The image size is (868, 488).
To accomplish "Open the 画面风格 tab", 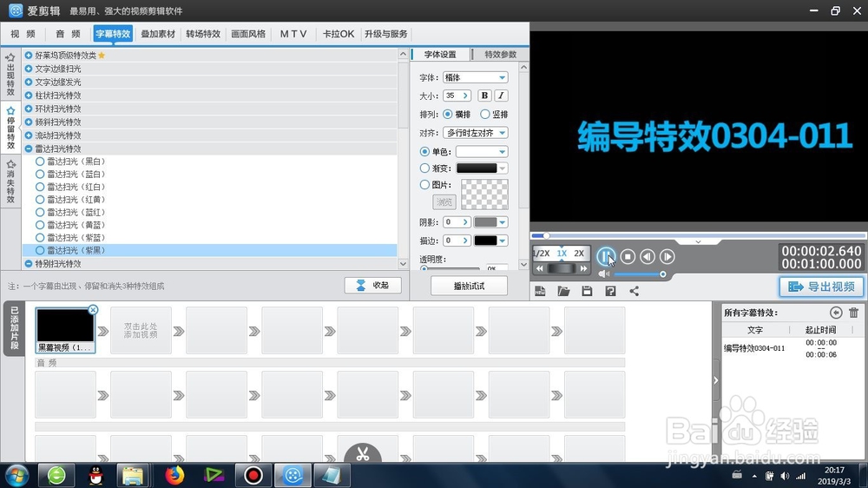I will [x=248, y=34].
